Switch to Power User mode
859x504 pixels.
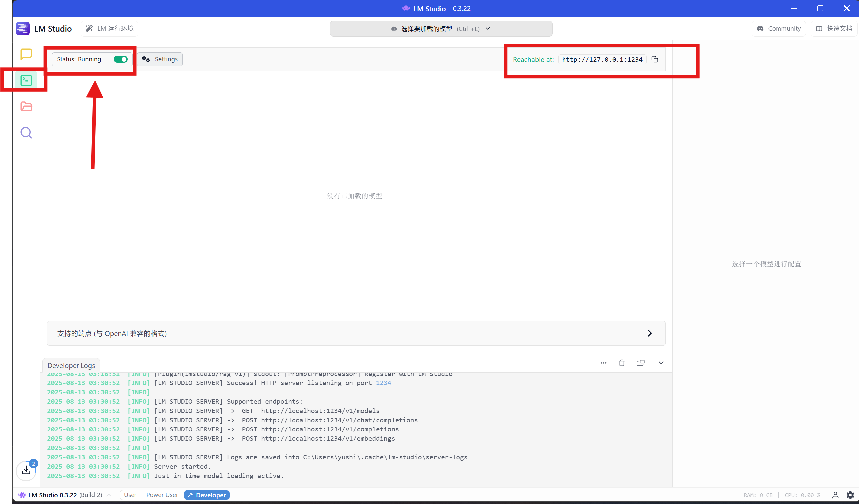[162, 495]
